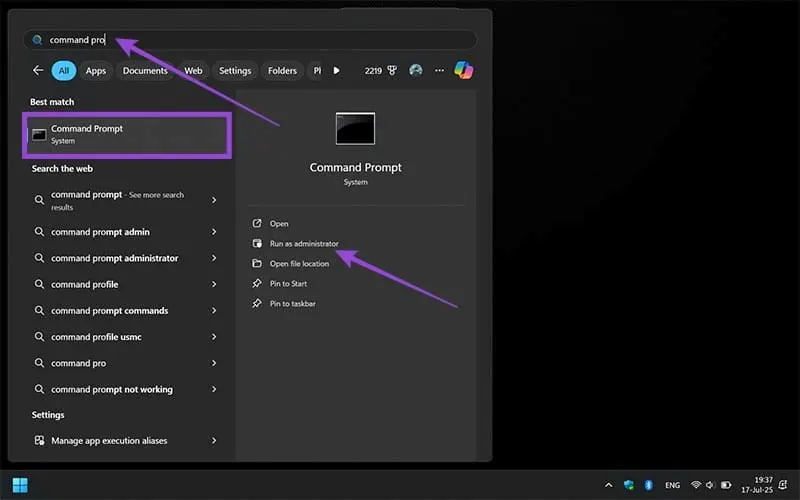Expand chevron for 'command prompt not working'
The width and height of the screenshot is (800, 500).
coord(214,389)
